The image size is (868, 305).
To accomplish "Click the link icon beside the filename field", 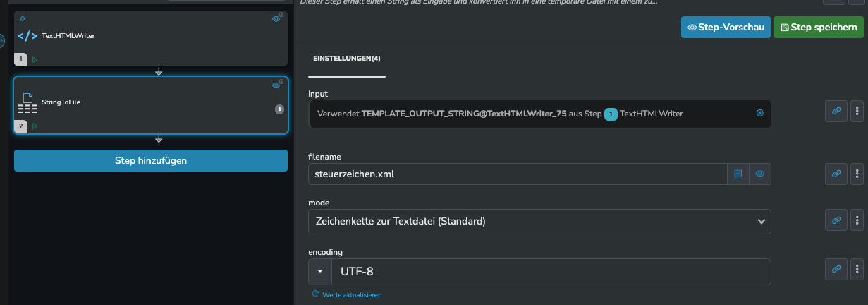I will tap(836, 173).
